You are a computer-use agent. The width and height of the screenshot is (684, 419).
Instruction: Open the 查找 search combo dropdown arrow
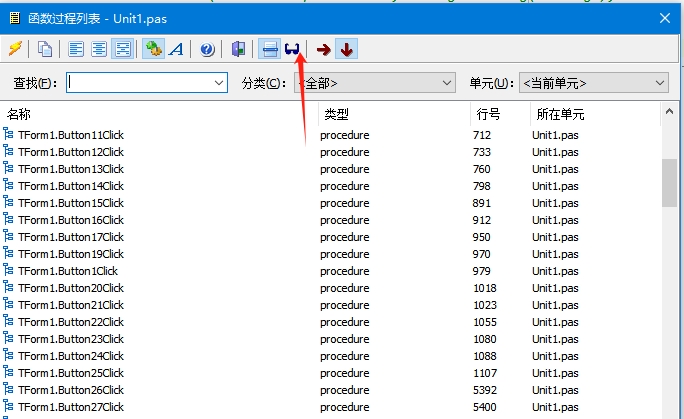(219, 83)
